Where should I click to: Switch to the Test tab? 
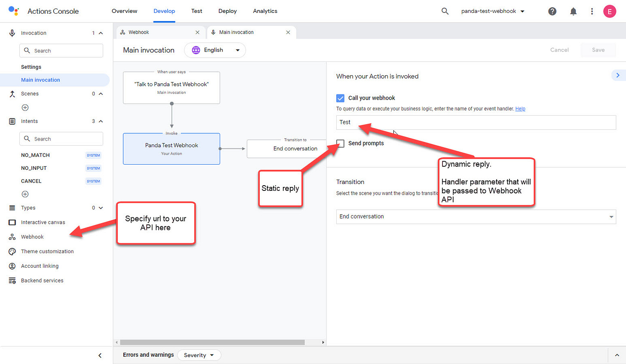tap(197, 11)
